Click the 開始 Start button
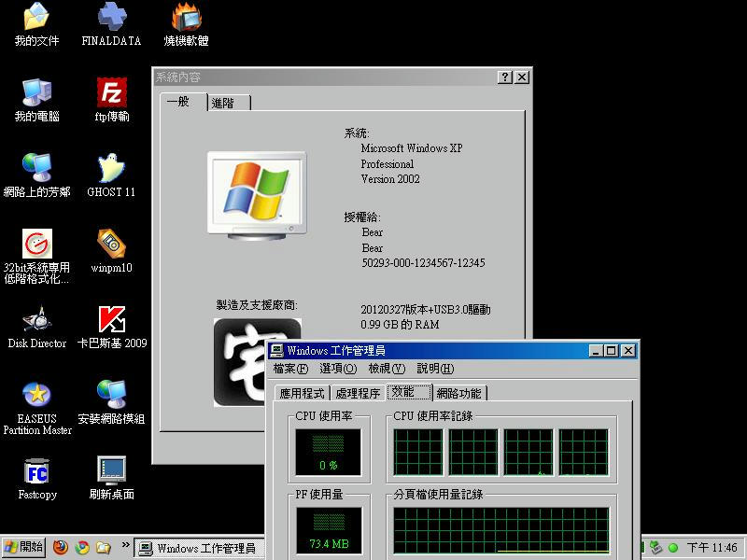Screen dimensions: 747x560 23,548
